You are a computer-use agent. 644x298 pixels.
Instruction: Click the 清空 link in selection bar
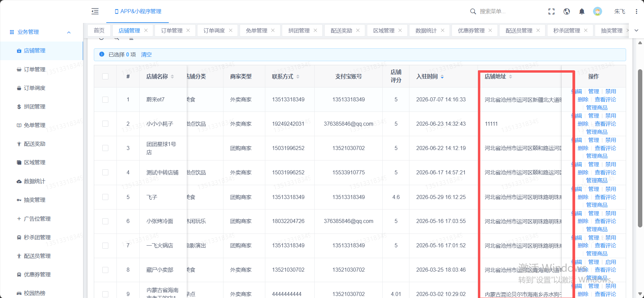[146, 54]
